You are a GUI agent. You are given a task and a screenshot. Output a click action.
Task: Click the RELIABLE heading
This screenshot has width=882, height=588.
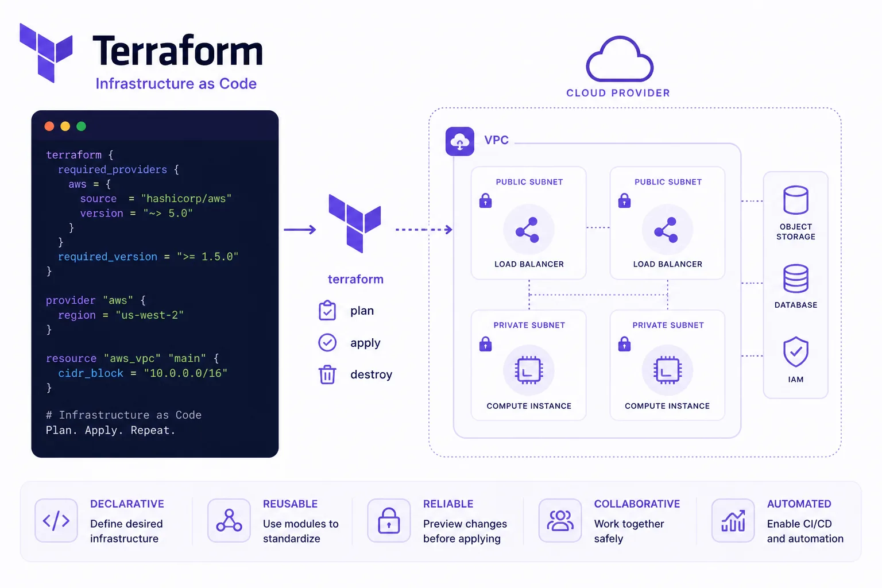pos(448,504)
